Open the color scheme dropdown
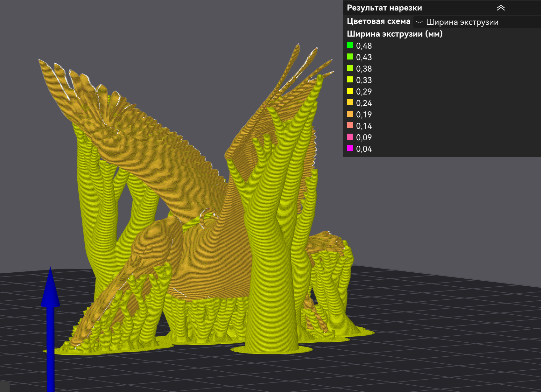541x392 pixels. [477, 22]
